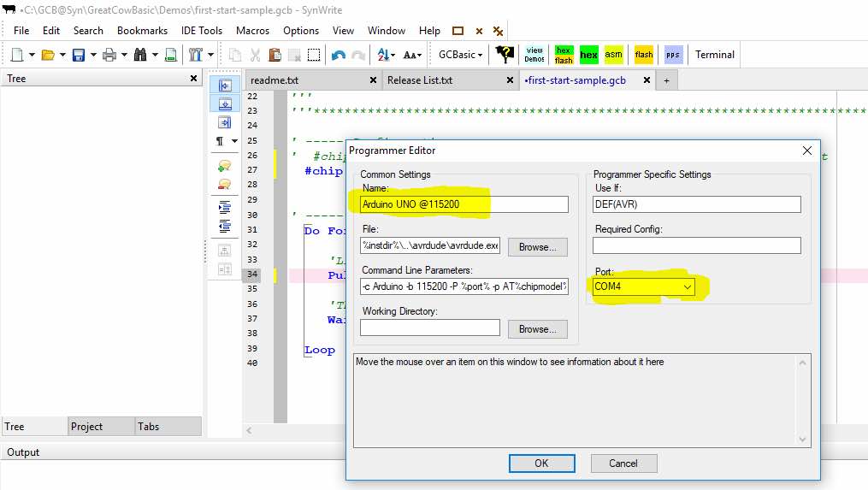Click the Name field Arduino UNO @115200
The image size is (868, 490).
(464, 204)
